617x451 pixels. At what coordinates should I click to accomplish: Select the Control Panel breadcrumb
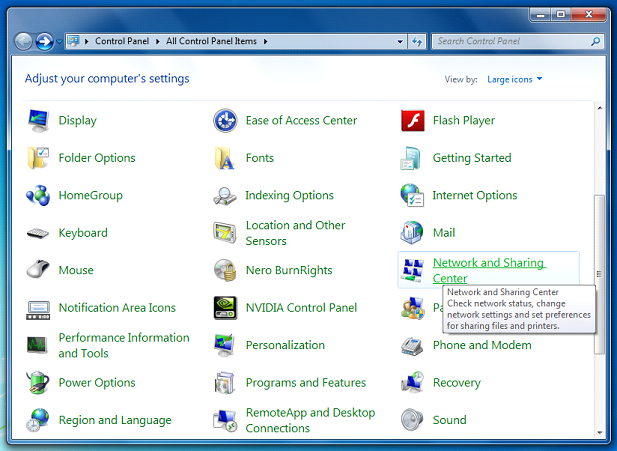(x=122, y=41)
